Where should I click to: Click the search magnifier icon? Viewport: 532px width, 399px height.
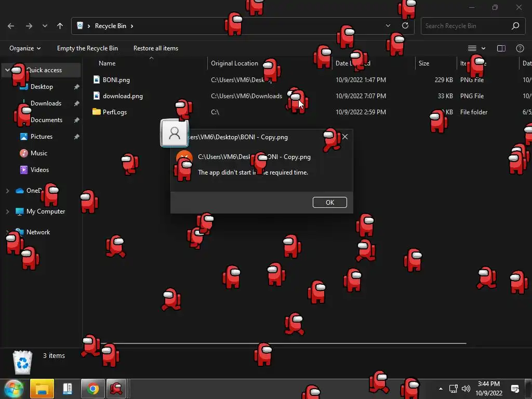point(515,26)
